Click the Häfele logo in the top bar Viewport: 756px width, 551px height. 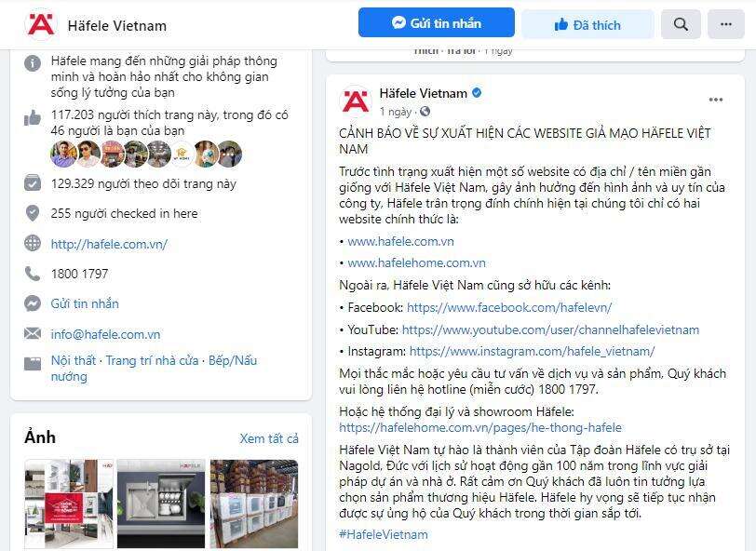(41, 23)
